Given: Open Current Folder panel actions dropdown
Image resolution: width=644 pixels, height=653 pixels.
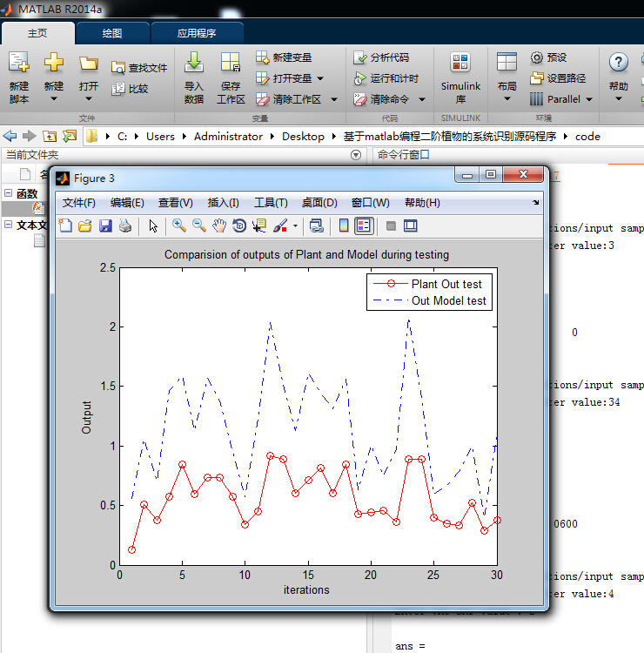Looking at the screenshot, I should pos(356,155).
